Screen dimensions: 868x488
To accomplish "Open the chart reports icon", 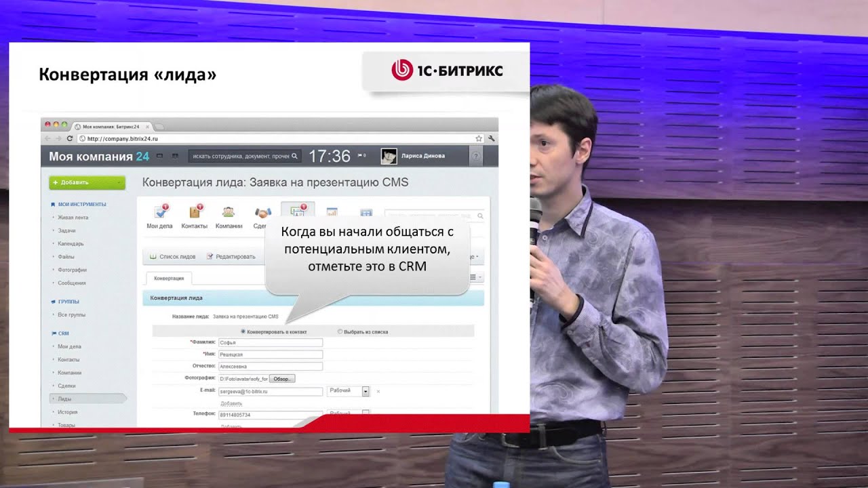I will (332, 212).
